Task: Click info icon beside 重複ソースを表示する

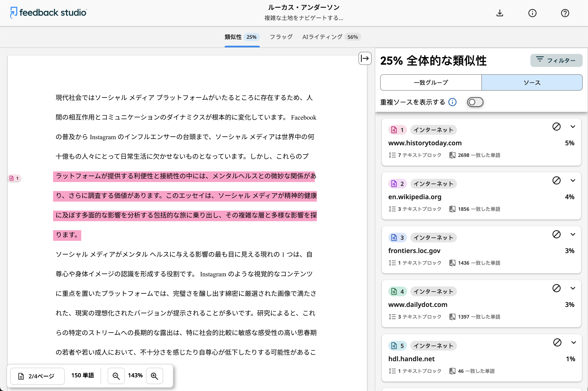Action: coord(452,102)
